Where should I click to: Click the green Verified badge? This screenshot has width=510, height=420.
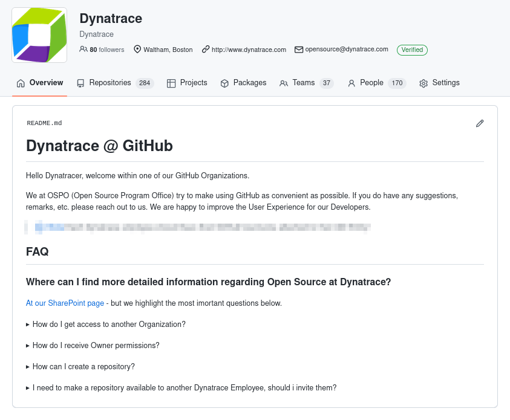(412, 50)
